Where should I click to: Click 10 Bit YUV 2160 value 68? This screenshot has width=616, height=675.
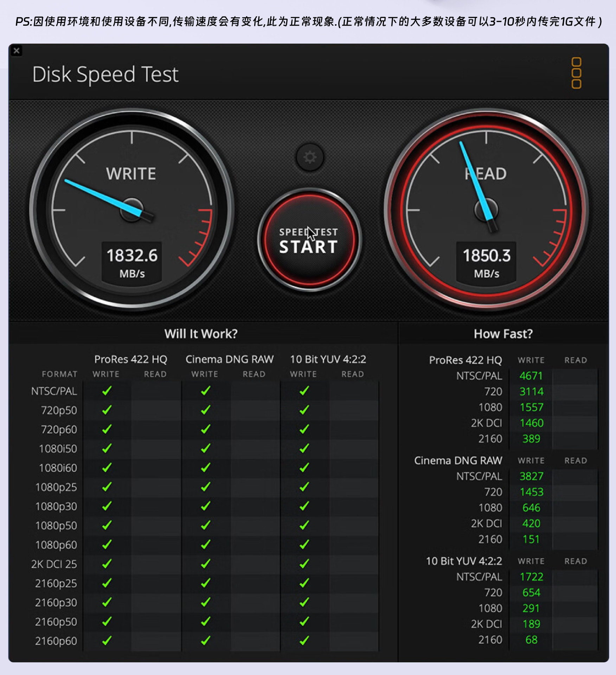tap(531, 639)
